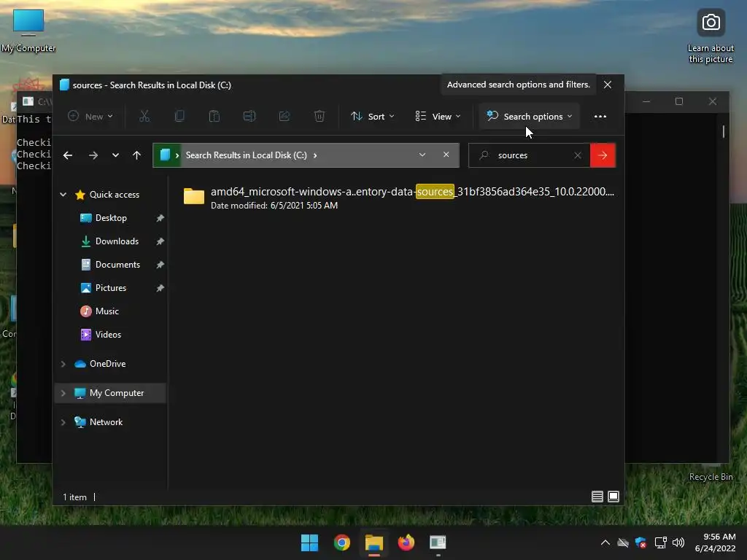
Task: Go up one folder level arrow
Action: pos(136,155)
